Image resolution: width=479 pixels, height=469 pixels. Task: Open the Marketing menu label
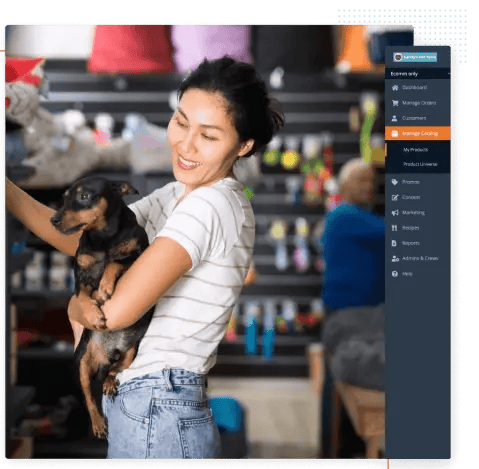pyautogui.click(x=413, y=213)
